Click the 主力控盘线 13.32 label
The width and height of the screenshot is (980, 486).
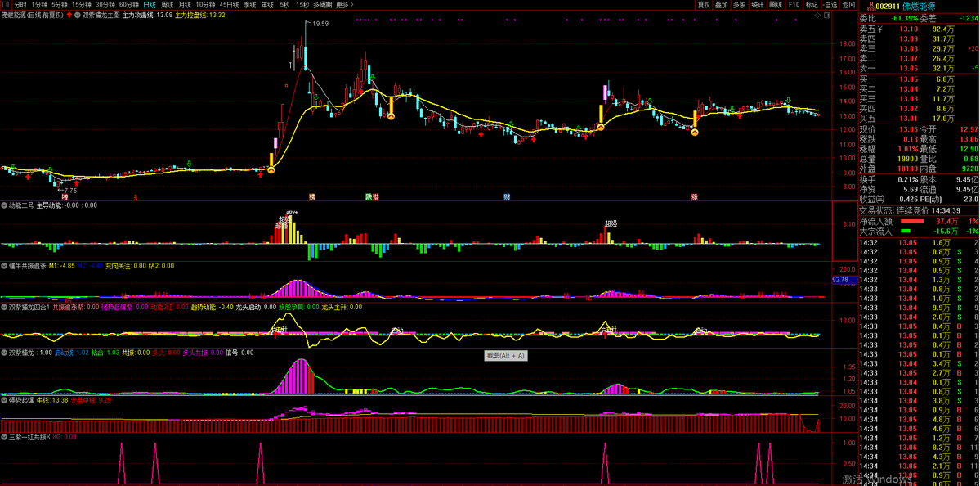(200, 15)
